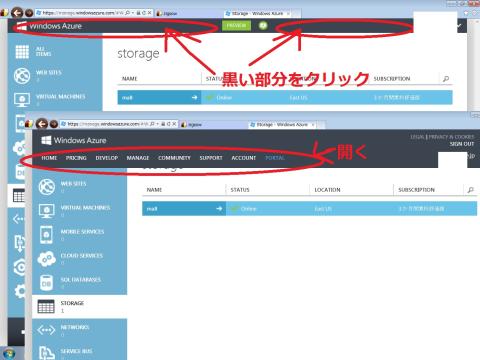This screenshot has height=360, width=480.
Task: Sort by NAME column in lower window table
Action: [154, 190]
